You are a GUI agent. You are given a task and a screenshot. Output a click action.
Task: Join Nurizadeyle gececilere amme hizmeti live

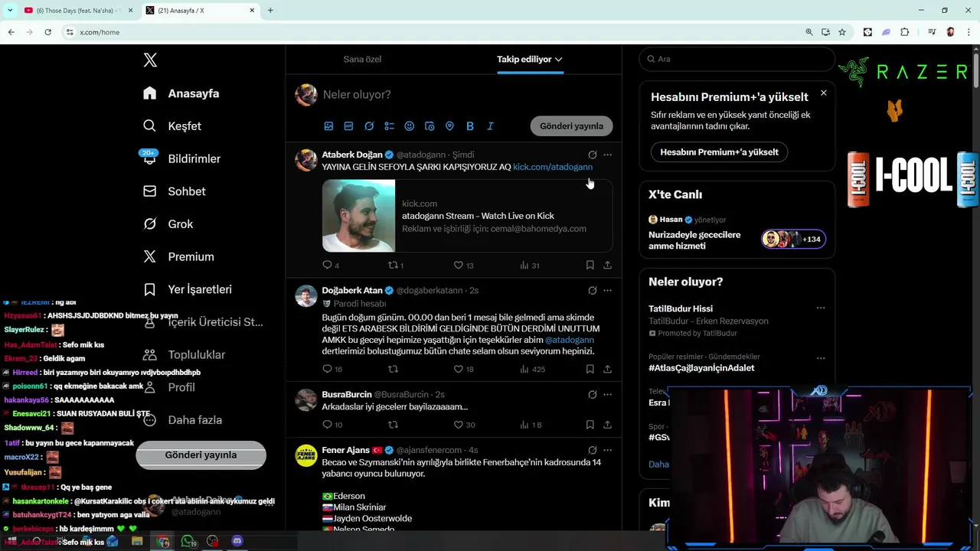coord(694,240)
